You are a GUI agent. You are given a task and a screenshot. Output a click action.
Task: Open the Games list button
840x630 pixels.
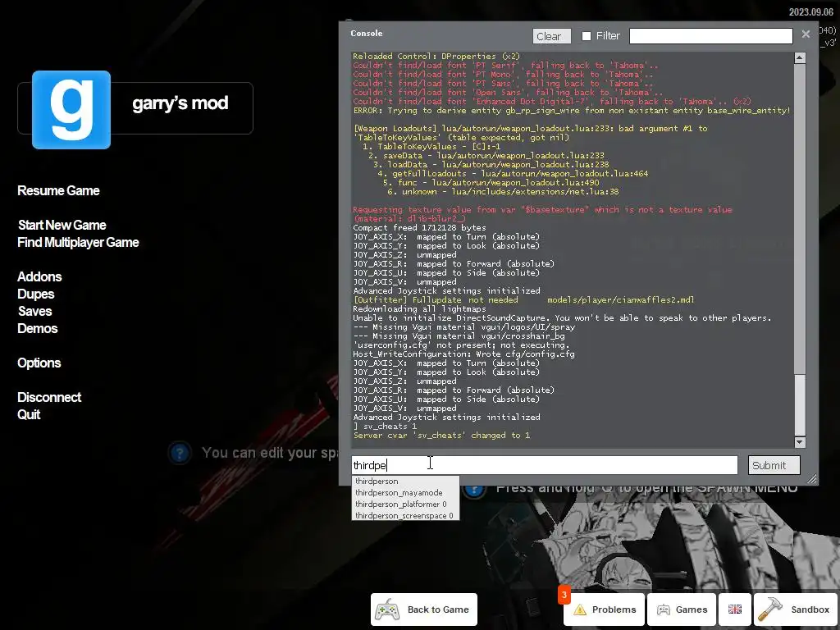point(682,609)
